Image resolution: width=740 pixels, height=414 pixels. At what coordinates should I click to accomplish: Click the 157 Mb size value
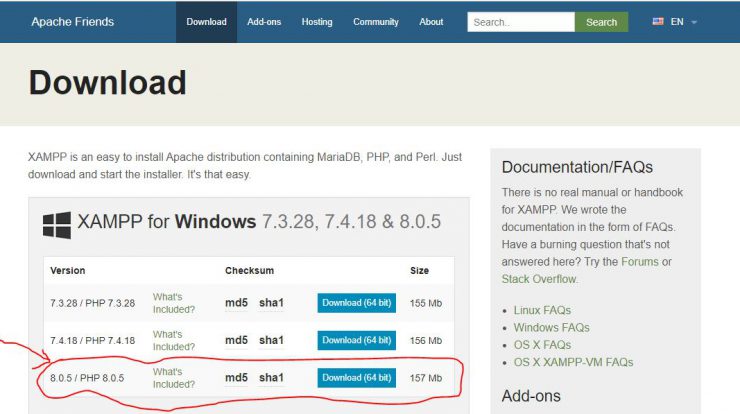click(x=426, y=378)
